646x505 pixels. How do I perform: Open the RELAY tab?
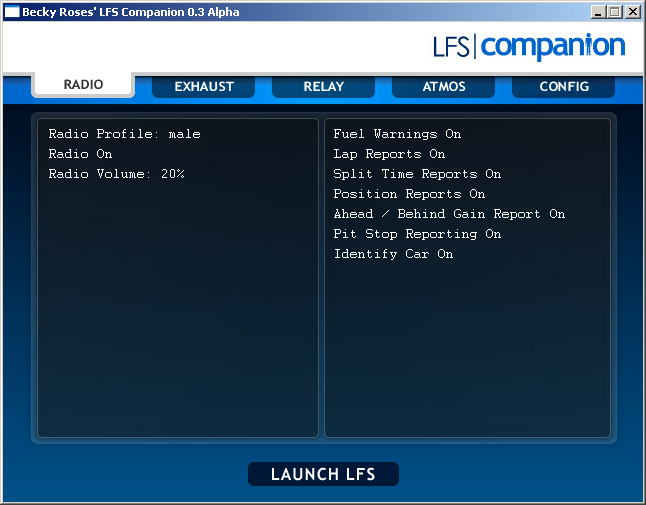[323, 87]
